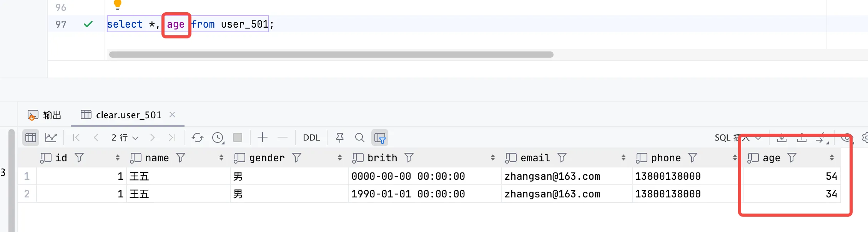Click the DDL button
This screenshot has width=868, height=232.
tap(311, 138)
